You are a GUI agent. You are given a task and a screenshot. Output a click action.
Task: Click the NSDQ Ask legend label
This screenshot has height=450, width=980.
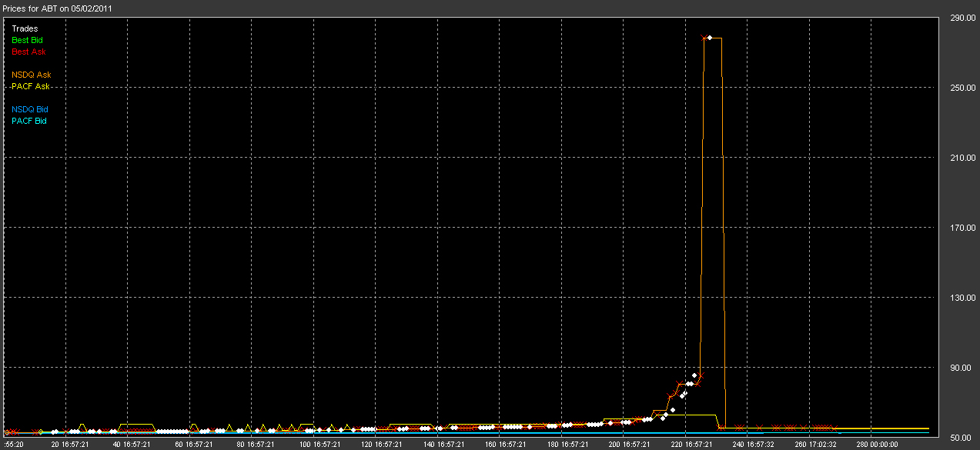(x=32, y=75)
